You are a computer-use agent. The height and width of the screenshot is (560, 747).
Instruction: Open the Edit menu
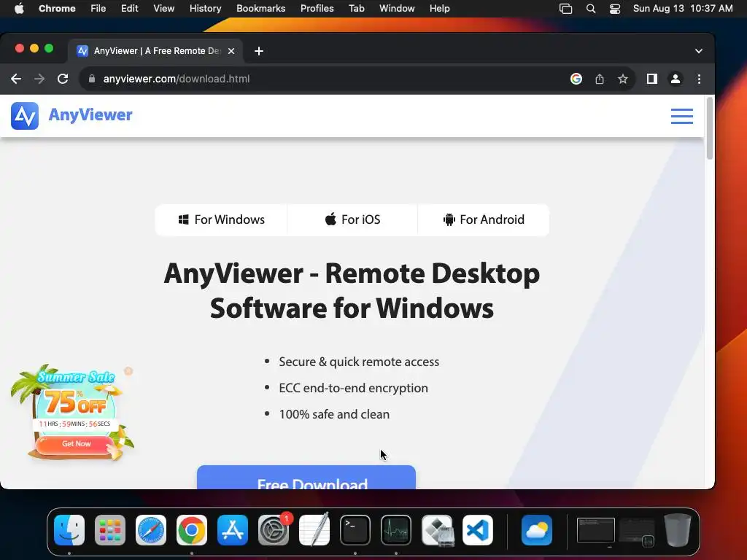click(x=129, y=9)
